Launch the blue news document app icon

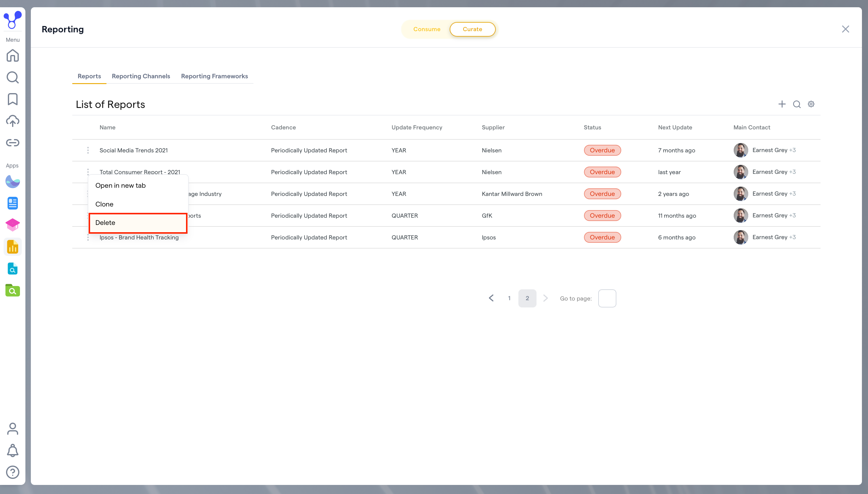(x=13, y=203)
